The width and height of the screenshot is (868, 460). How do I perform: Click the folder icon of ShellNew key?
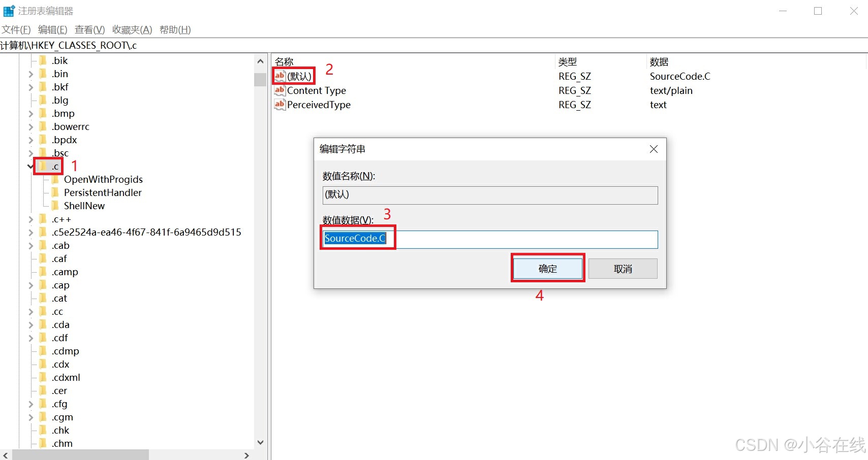(x=55, y=206)
